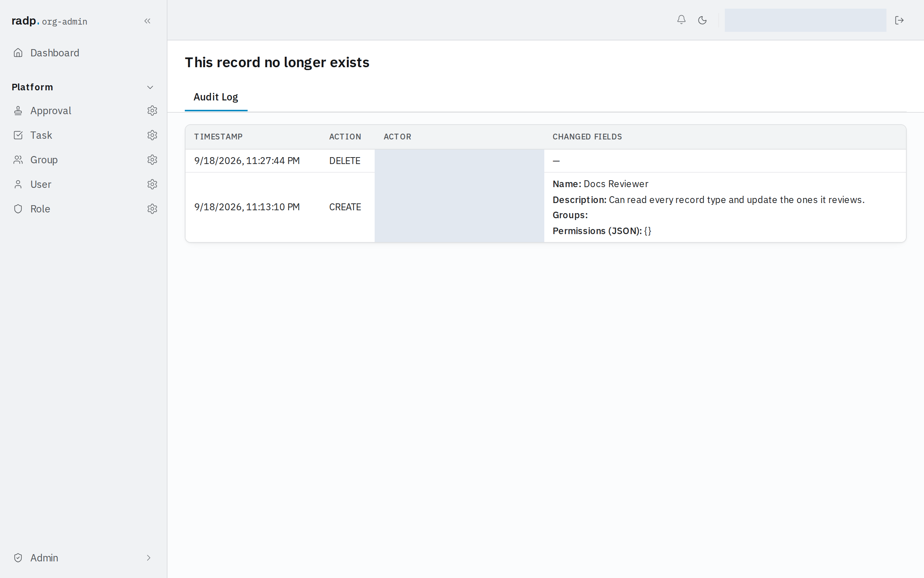Click the radp. logo
This screenshot has width=924, height=578.
[26, 21]
